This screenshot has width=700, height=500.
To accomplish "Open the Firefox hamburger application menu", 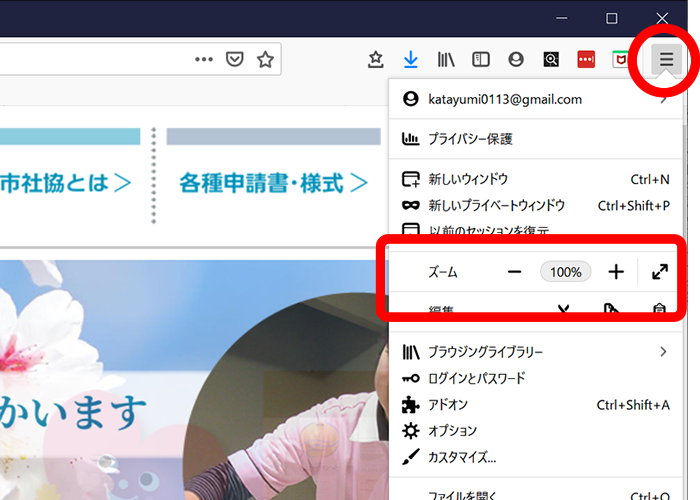I will click(666, 59).
